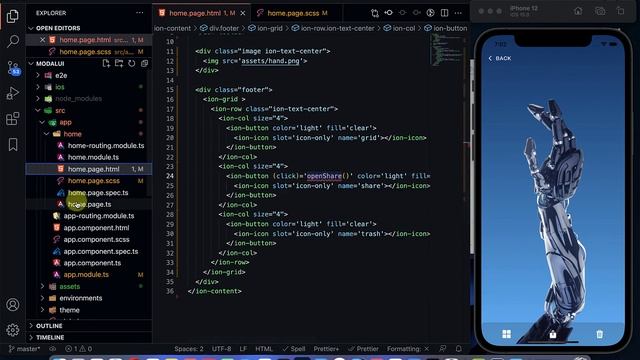640x360 pixels.
Task: Tap the trash icon in the iPhone simulator
Action: 599,334
